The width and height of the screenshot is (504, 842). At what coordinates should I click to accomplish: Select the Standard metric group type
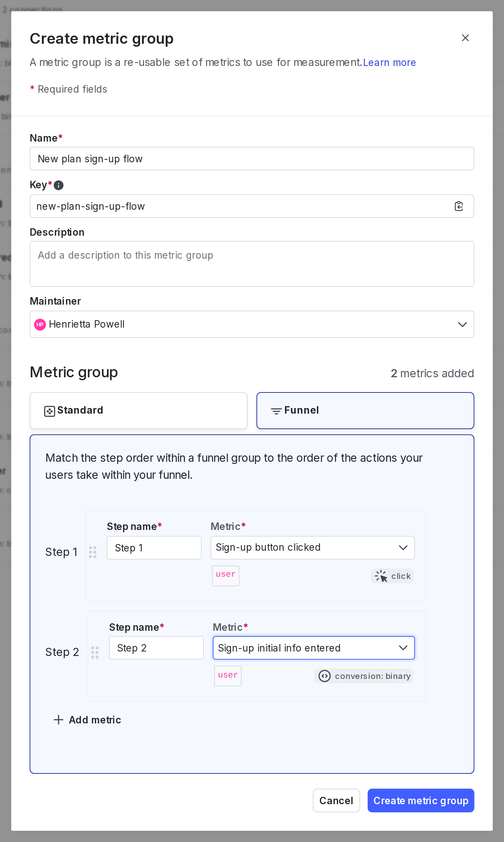[138, 411]
